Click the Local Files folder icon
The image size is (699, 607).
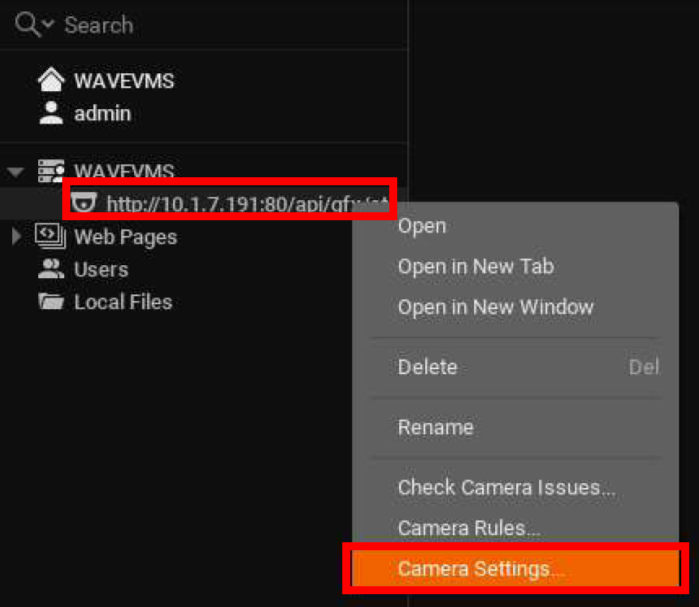[x=50, y=302]
